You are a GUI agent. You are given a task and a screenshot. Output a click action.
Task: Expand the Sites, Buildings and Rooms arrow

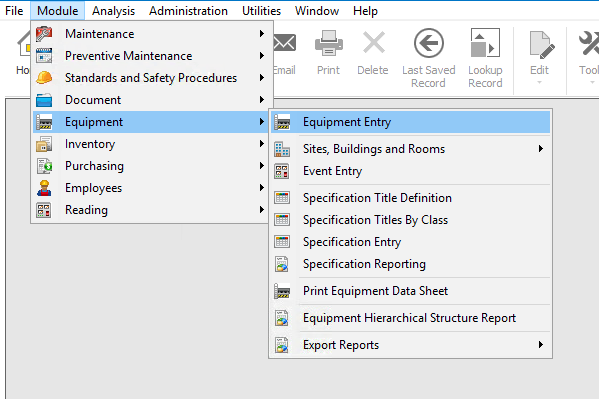point(541,149)
